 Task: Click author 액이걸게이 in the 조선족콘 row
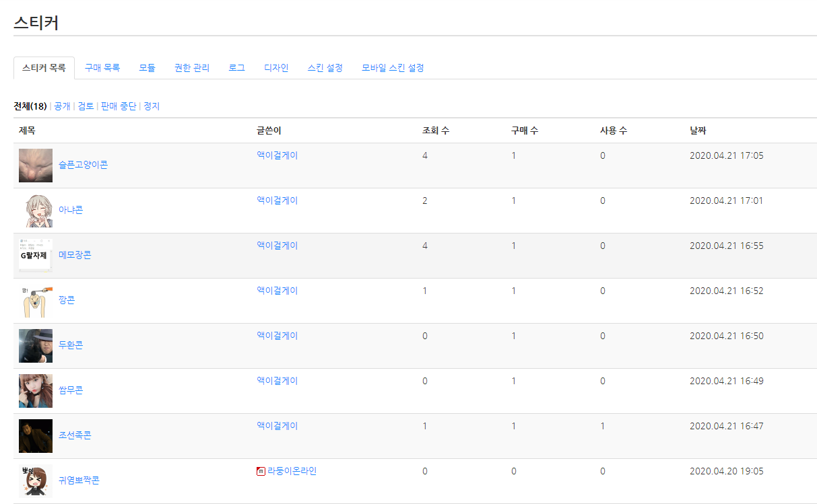pyautogui.click(x=277, y=426)
